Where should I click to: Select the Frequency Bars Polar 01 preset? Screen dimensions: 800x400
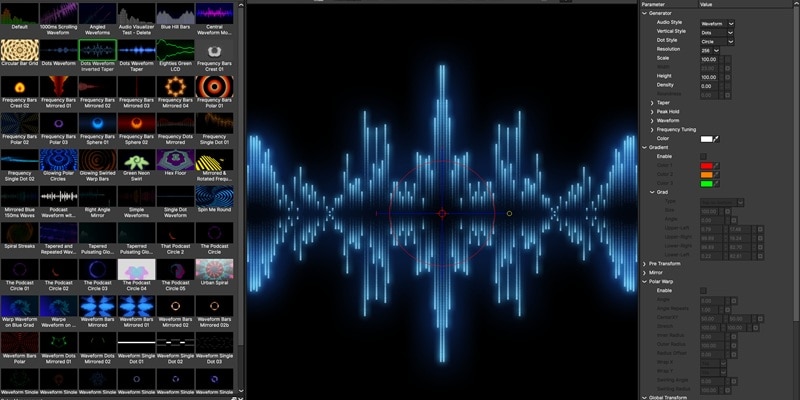pos(214,87)
